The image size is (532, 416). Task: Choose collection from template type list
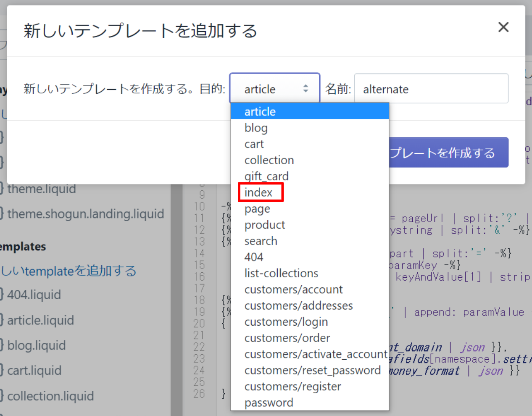[310, 160]
